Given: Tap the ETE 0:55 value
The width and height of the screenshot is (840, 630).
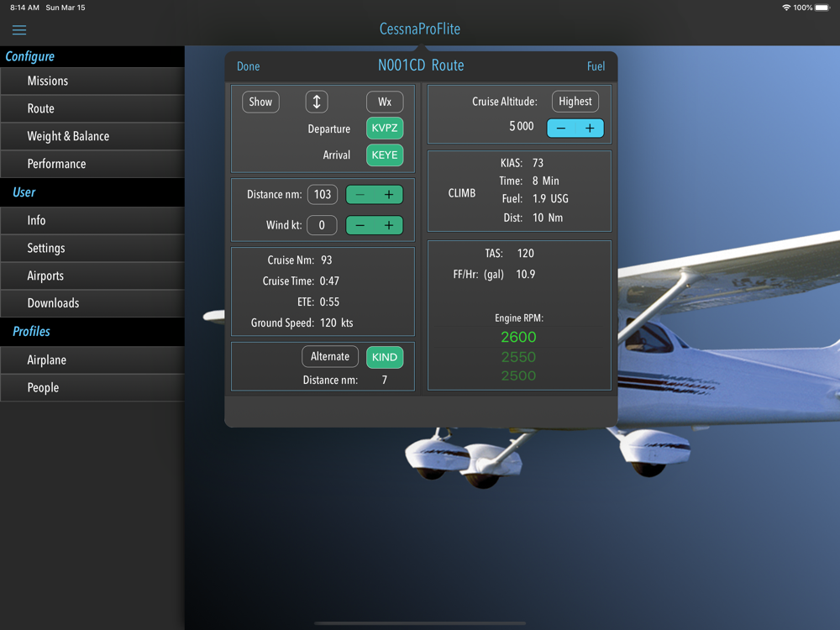Looking at the screenshot, I should [329, 302].
